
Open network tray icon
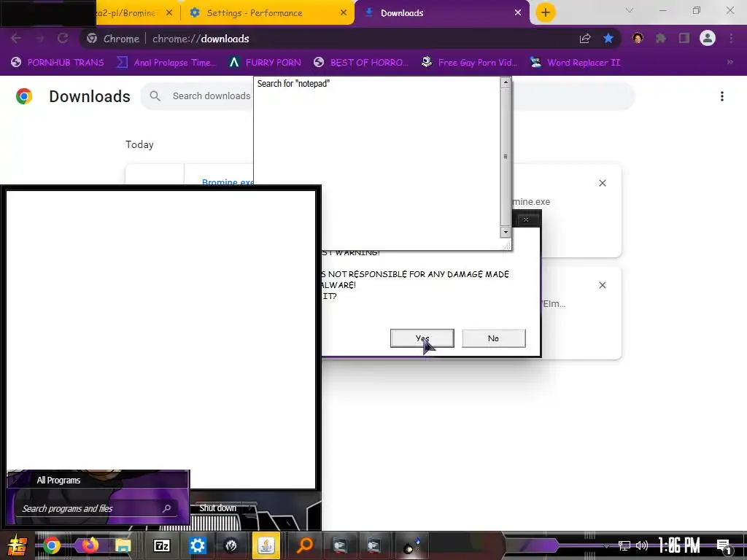click(624, 545)
